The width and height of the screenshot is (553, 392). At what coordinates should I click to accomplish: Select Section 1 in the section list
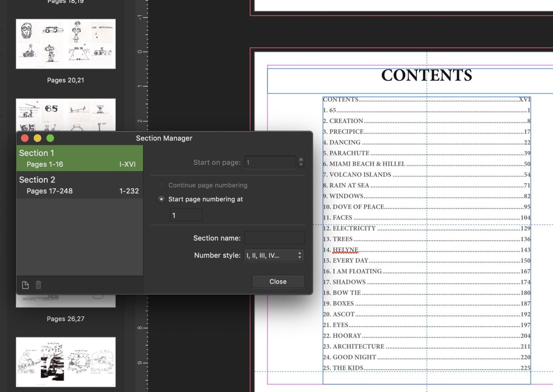[x=79, y=158]
